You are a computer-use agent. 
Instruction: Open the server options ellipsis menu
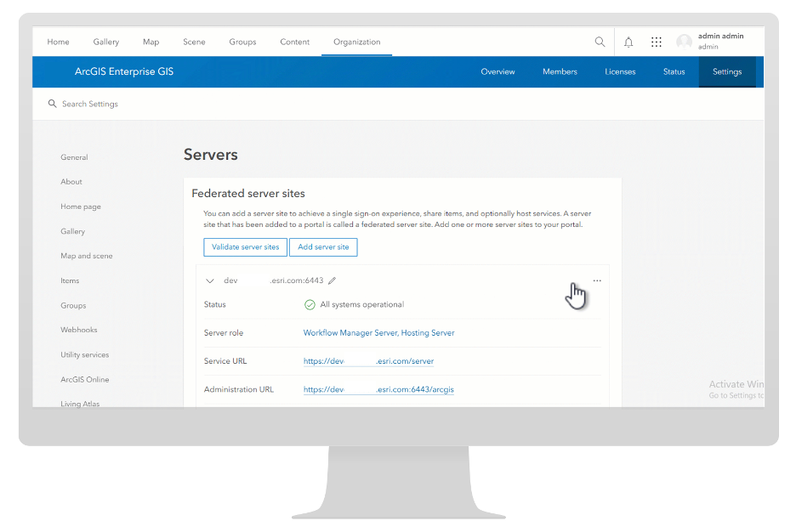(x=597, y=280)
